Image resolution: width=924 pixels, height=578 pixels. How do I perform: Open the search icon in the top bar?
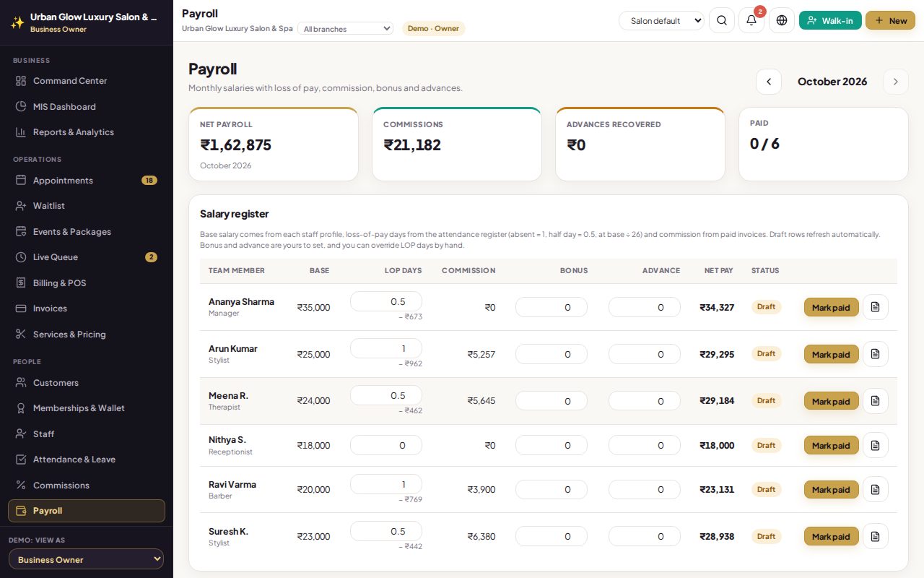722,20
